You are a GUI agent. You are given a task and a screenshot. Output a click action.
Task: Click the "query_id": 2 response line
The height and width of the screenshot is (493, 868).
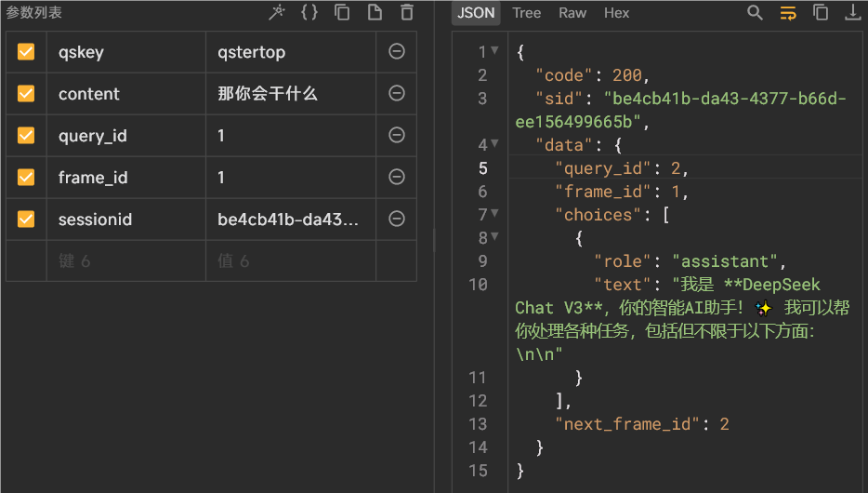point(622,168)
